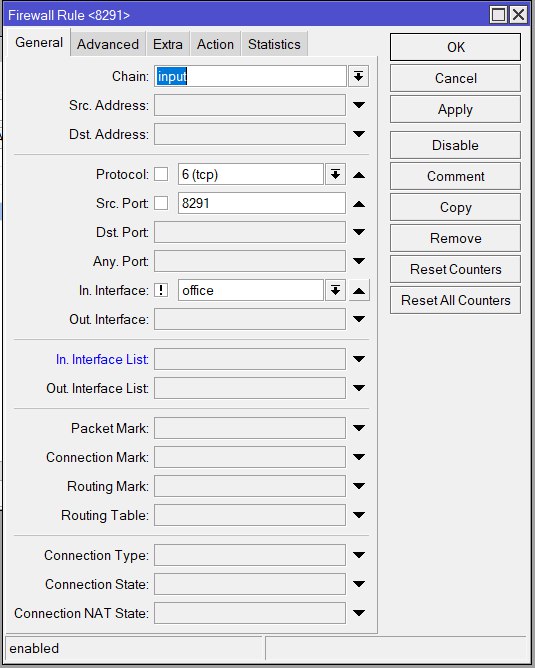535x668 pixels.
Task: Click the In. Interface office field
Action: tap(251, 290)
